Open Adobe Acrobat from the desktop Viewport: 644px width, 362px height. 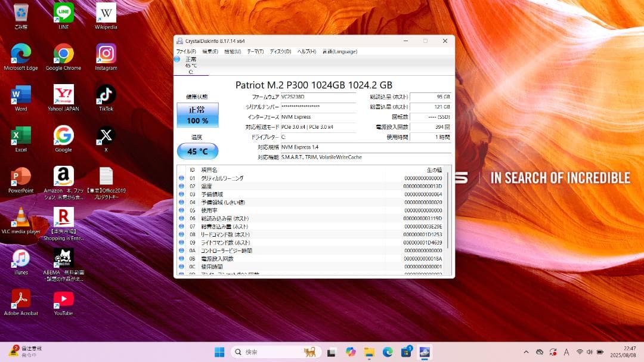point(21,298)
